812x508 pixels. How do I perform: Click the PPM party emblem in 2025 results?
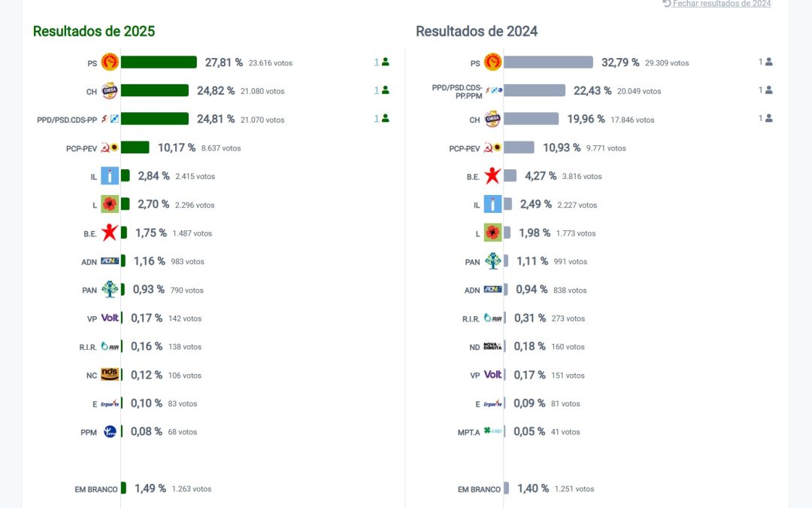[110, 431]
